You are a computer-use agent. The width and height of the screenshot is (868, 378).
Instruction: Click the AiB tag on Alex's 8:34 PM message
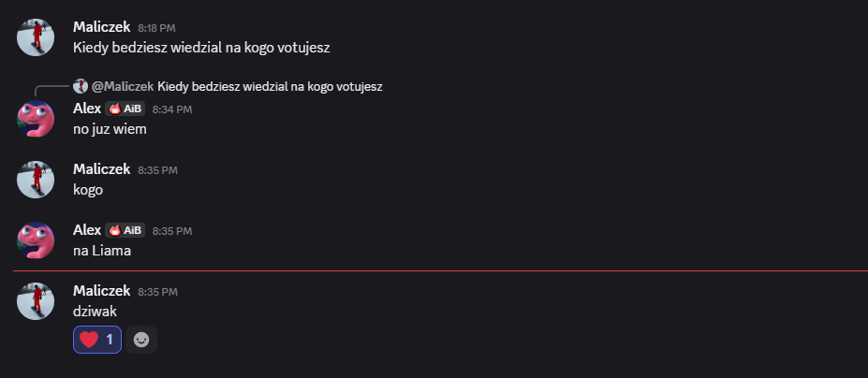pos(125,109)
